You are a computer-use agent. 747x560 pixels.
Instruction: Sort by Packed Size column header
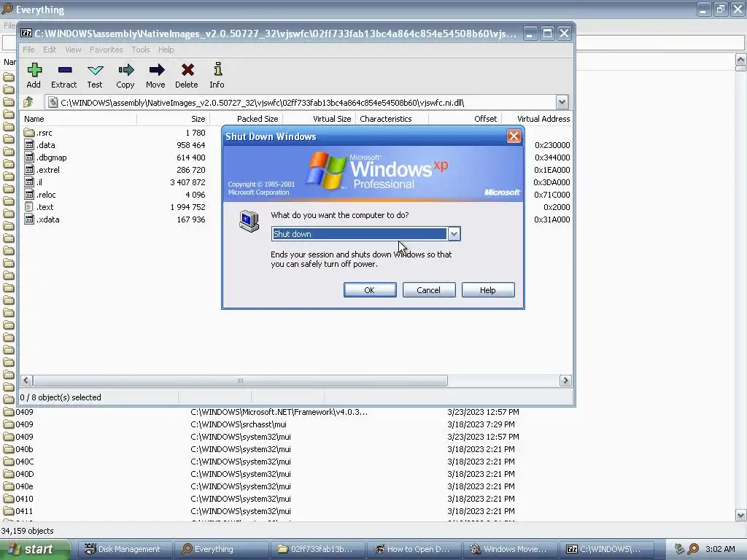coord(247,119)
